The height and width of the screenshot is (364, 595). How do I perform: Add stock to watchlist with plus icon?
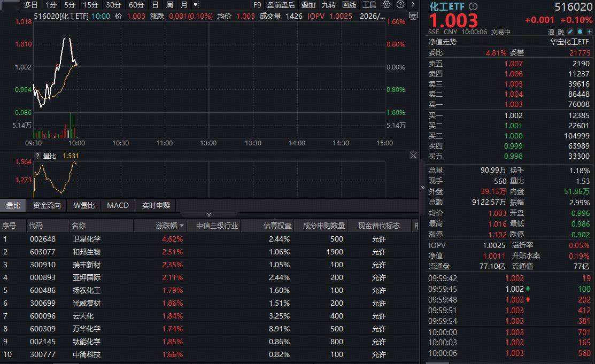coord(588,32)
